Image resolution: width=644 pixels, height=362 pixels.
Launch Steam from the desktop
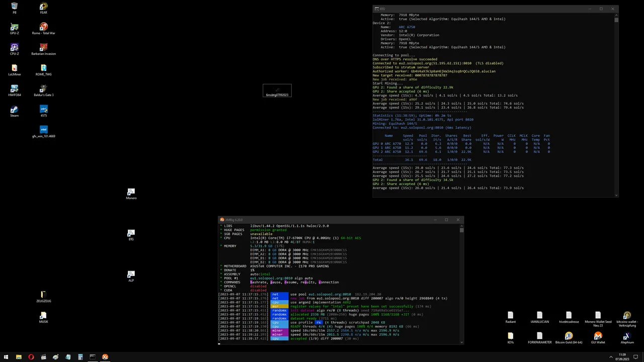click(x=14, y=111)
